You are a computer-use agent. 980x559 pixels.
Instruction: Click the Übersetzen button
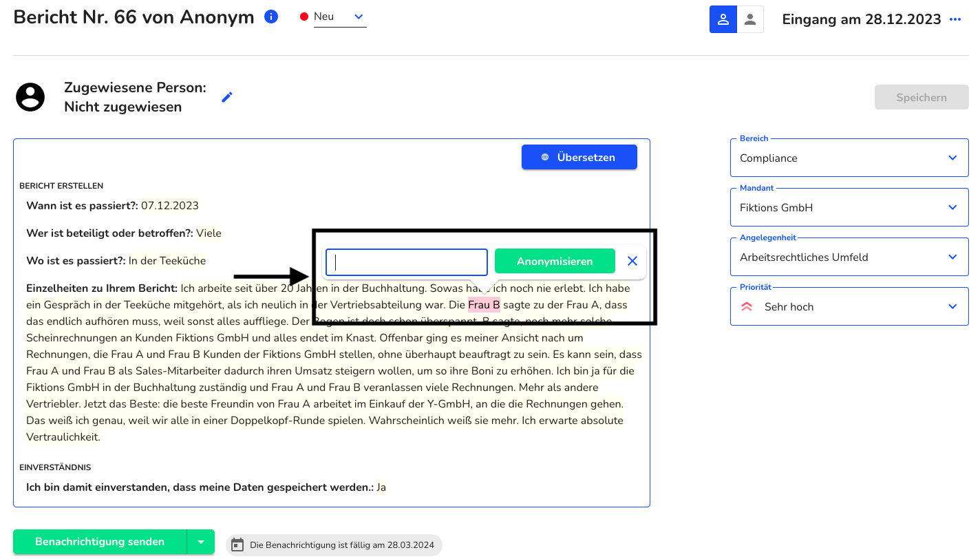(x=579, y=157)
